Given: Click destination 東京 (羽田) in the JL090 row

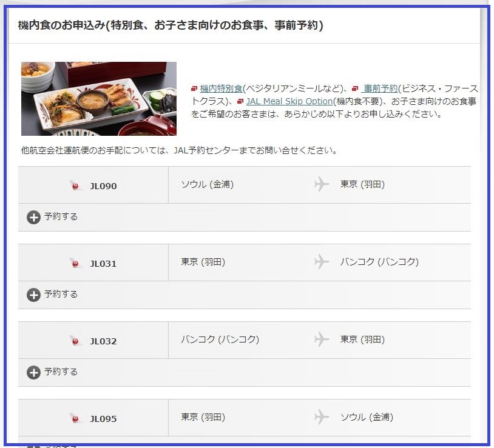Looking at the screenshot, I should pyautogui.click(x=362, y=184).
